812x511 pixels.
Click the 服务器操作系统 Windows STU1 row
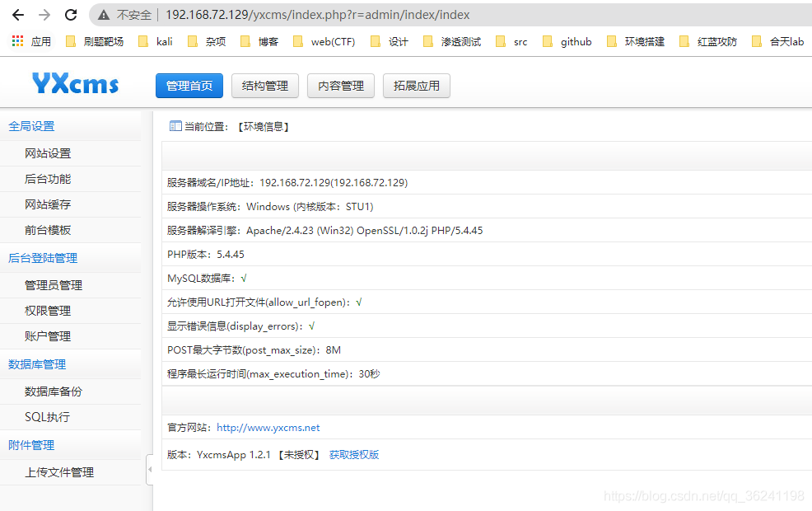tap(487, 206)
